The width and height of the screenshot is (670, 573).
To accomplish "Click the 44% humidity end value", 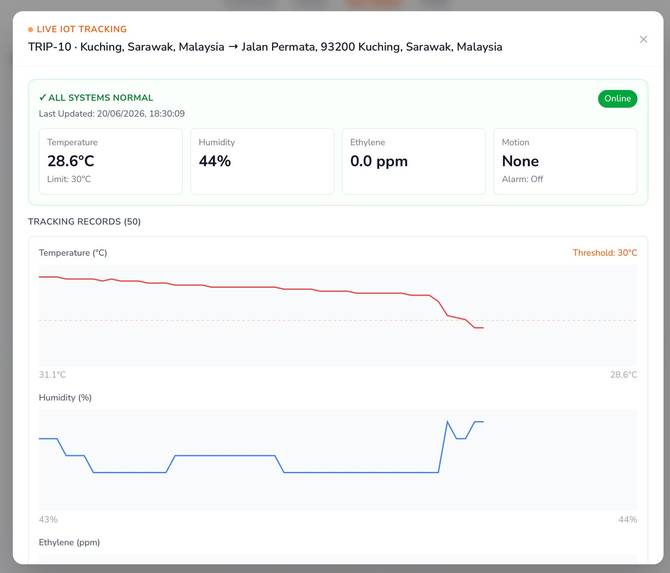I will 627,519.
